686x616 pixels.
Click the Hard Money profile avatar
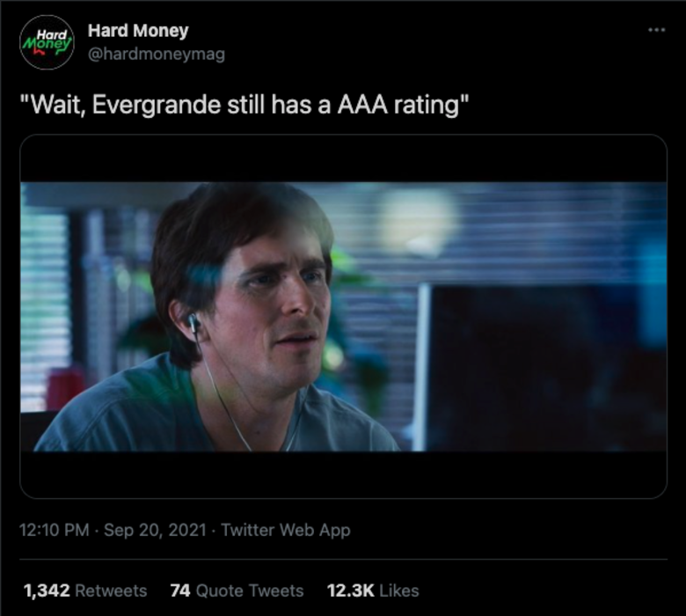pyautogui.click(x=47, y=42)
